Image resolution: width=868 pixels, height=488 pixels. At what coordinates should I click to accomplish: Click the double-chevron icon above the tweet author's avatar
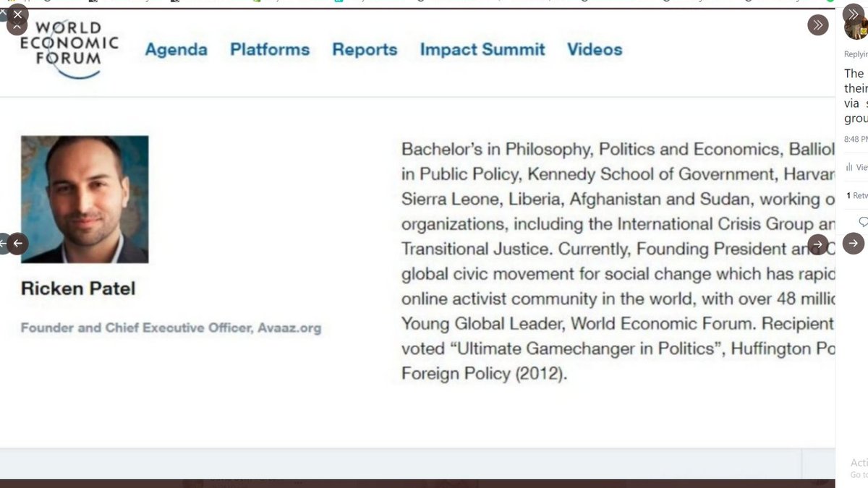tap(854, 14)
